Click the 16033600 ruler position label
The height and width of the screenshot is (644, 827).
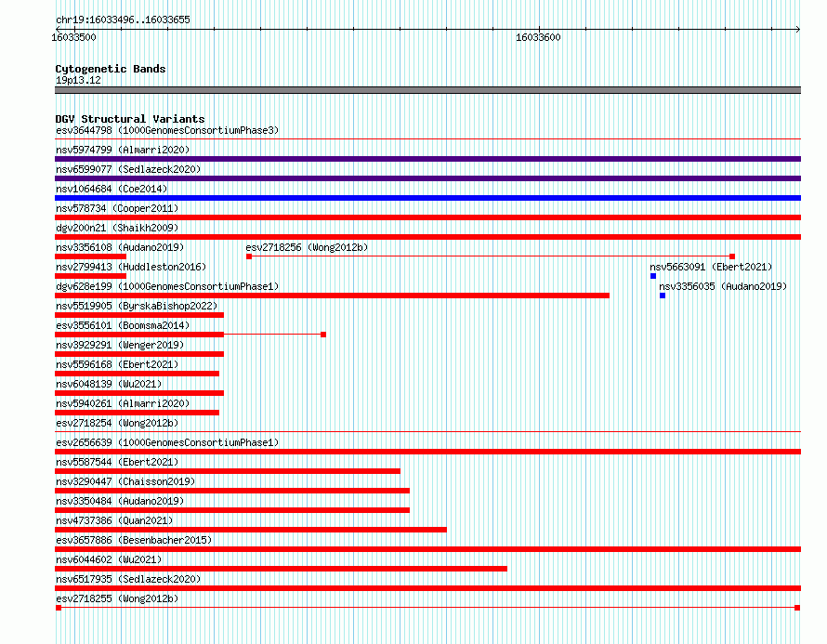[x=538, y=37]
